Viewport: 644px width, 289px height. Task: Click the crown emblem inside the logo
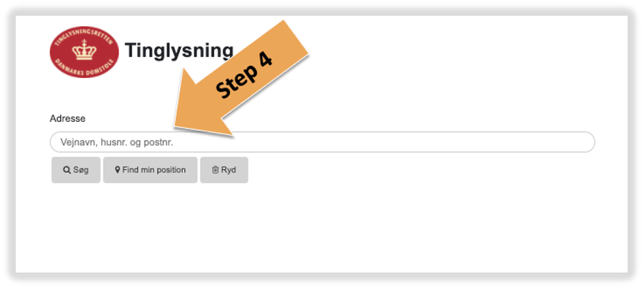click(x=84, y=50)
